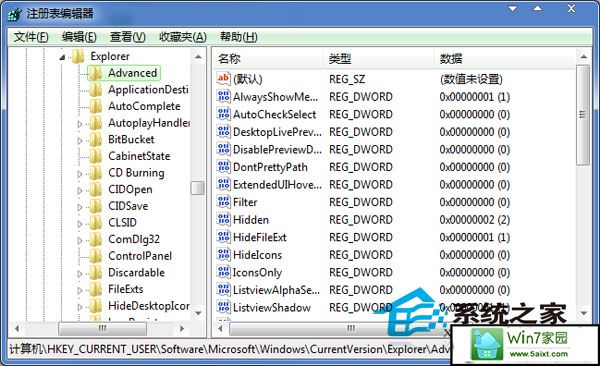The height and width of the screenshot is (366, 600).
Task: Click the Hidden DWORD value icon
Action: click(223, 219)
